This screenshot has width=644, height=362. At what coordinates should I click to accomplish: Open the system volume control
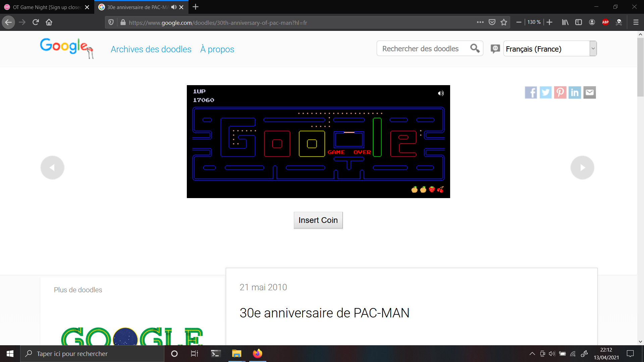tap(552, 354)
